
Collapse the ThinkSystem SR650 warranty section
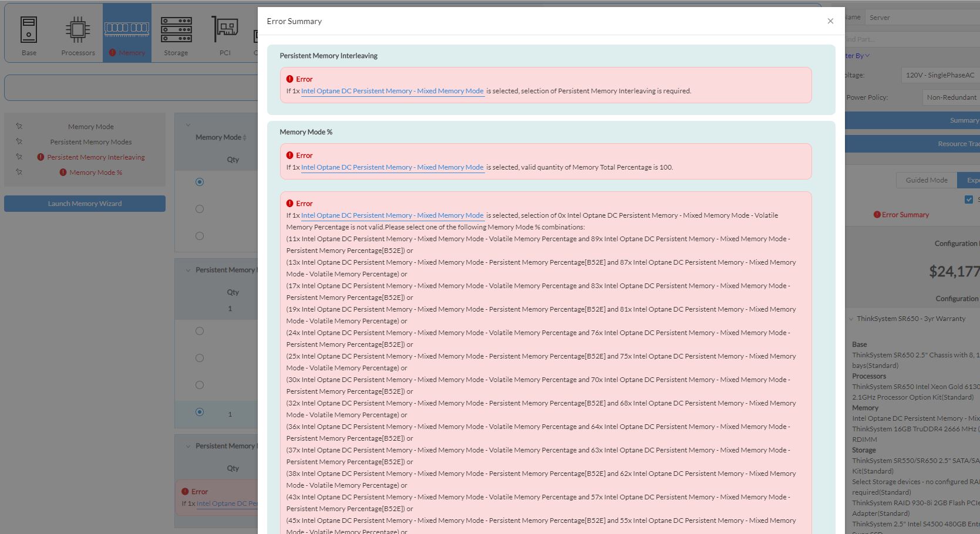click(x=851, y=319)
